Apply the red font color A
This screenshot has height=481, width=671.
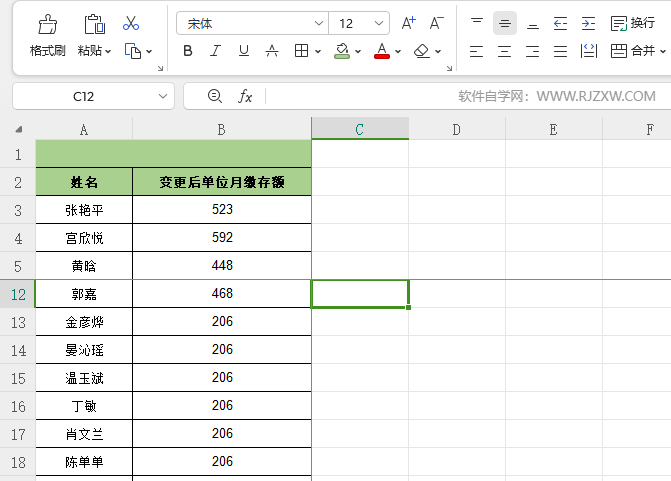(x=382, y=51)
